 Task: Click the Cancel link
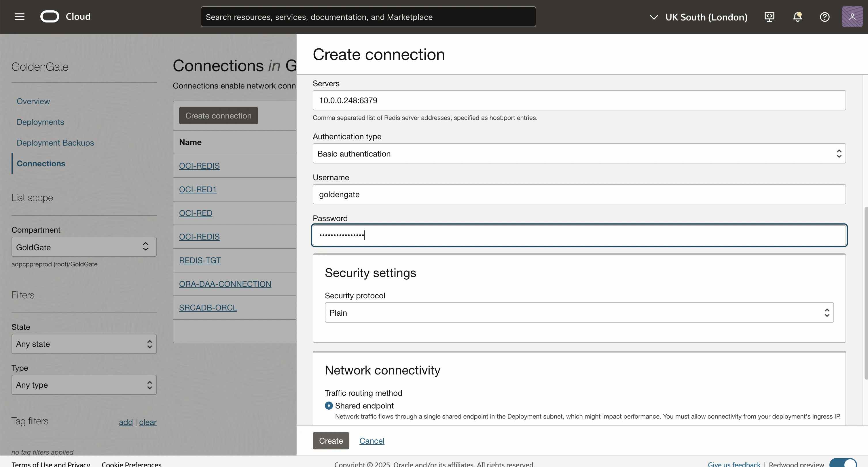372,441
